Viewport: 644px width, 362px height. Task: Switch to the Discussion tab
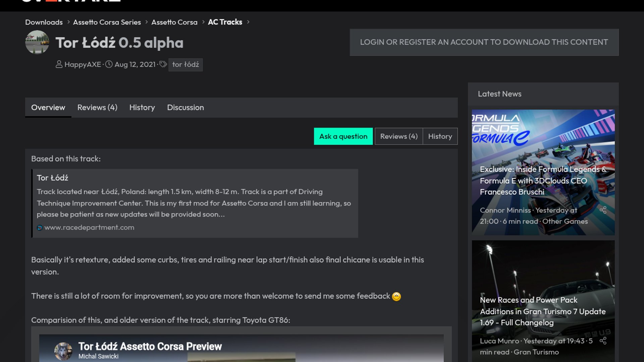point(185,108)
